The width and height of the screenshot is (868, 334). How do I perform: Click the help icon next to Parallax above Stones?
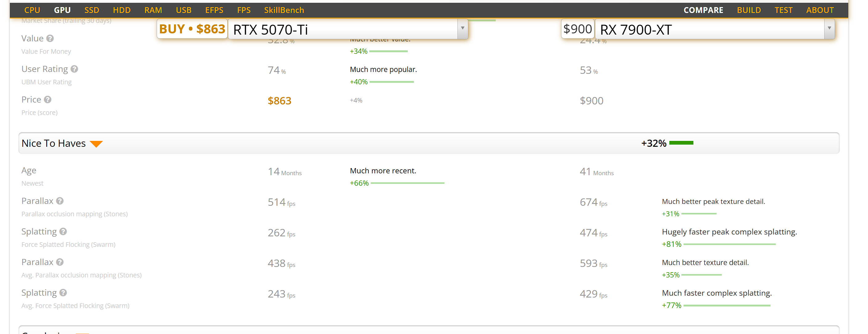[x=60, y=201]
